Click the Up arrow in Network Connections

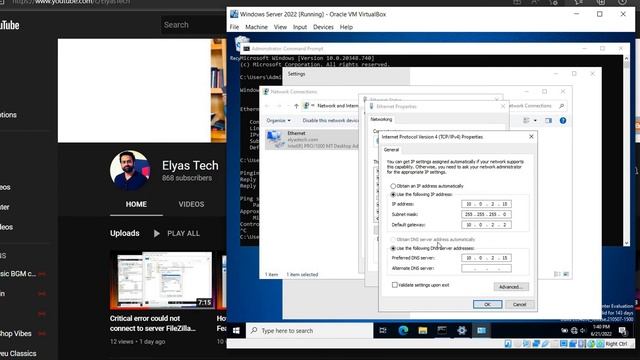tap(296, 106)
